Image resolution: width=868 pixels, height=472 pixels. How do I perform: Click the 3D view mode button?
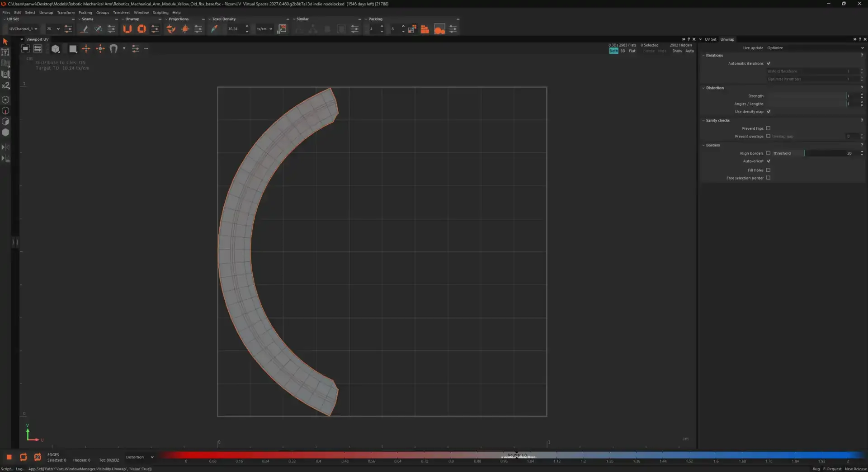[x=623, y=51]
